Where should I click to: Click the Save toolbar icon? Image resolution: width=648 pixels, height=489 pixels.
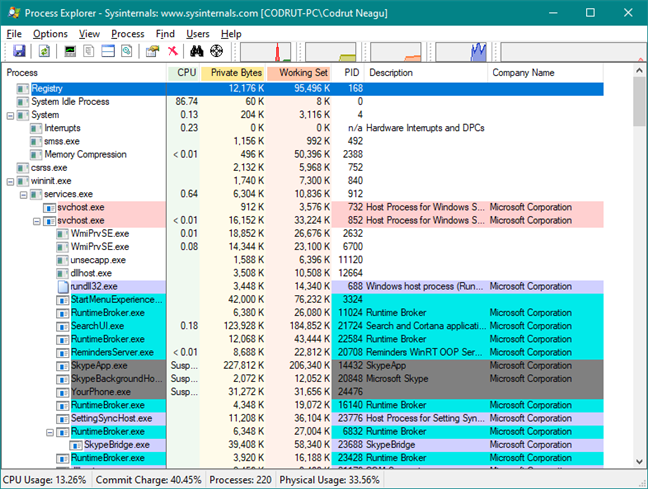click(19, 51)
